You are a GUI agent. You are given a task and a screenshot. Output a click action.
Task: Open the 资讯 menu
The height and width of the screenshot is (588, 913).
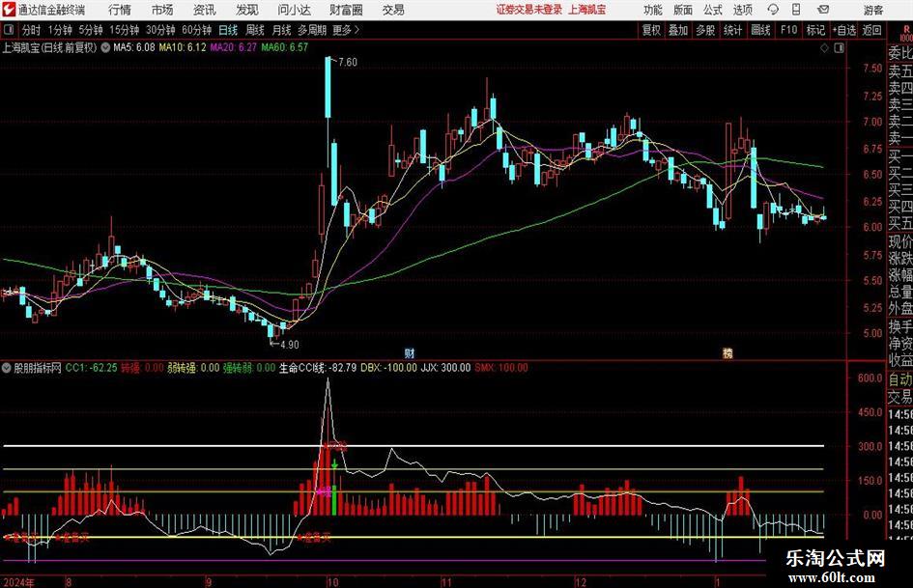[205, 10]
